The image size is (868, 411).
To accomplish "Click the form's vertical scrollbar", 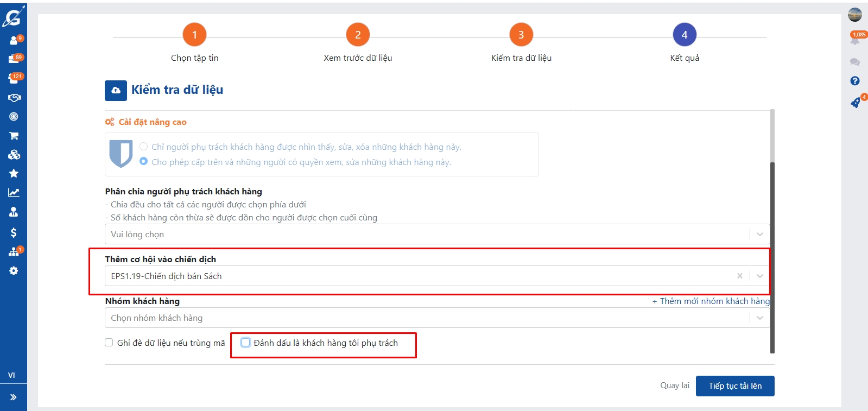I will 772,255.
